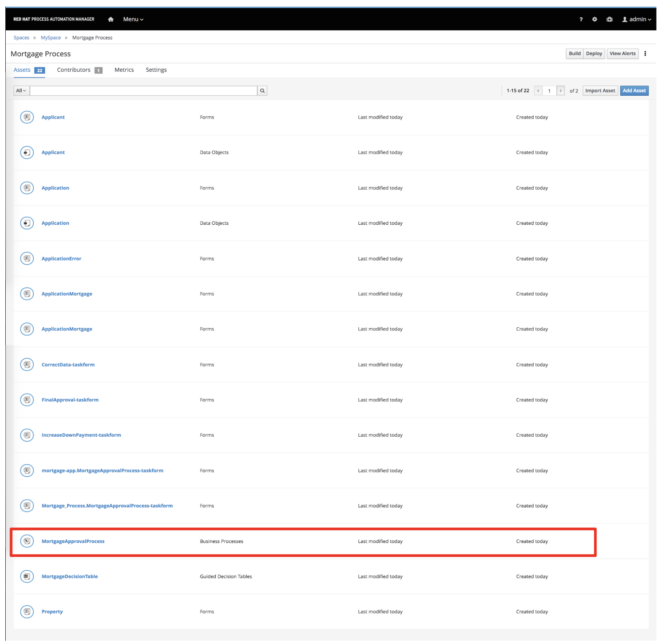
Task: Open the All asset type filter dropdown
Action: (x=21, y=90)
